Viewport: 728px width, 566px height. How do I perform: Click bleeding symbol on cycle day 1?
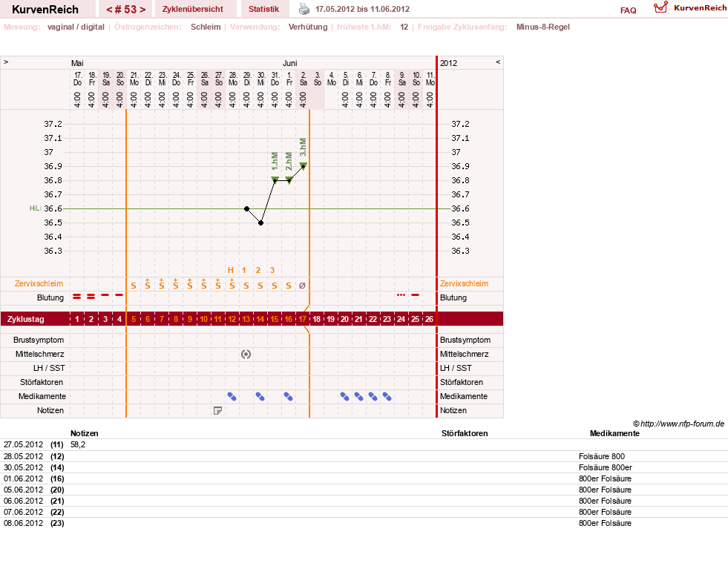(x=77, y=296)
